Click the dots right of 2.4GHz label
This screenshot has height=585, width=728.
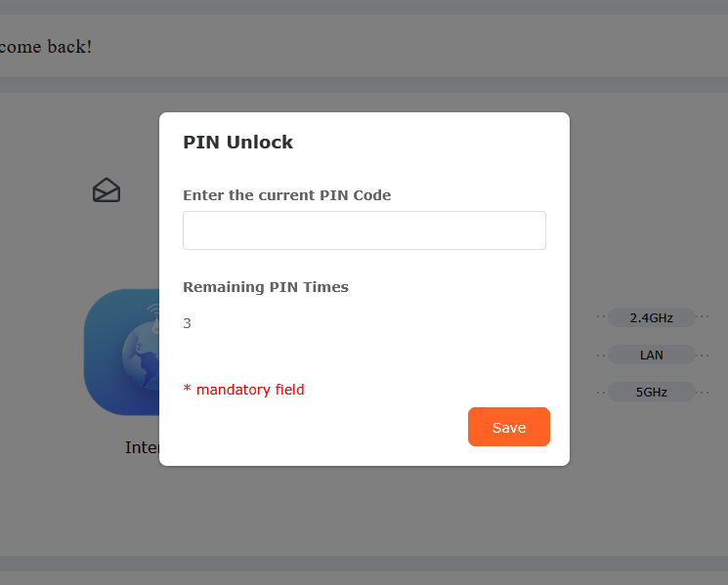[x=703, y=317]
